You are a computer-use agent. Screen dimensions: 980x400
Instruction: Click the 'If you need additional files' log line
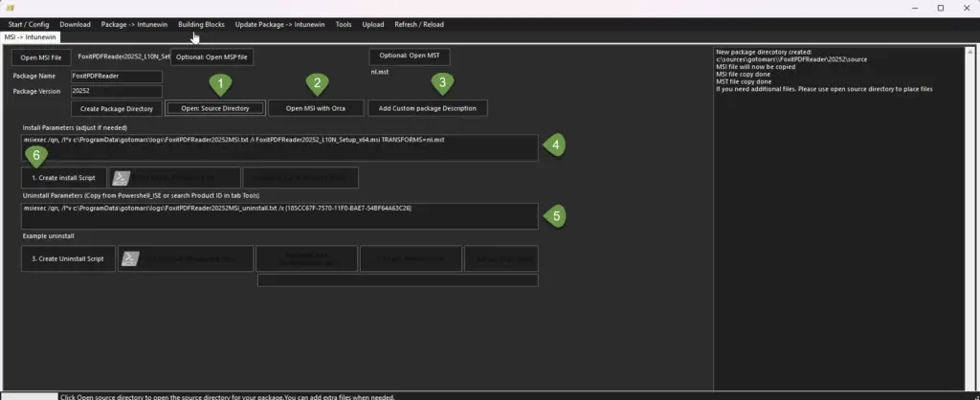click(824, 89)
